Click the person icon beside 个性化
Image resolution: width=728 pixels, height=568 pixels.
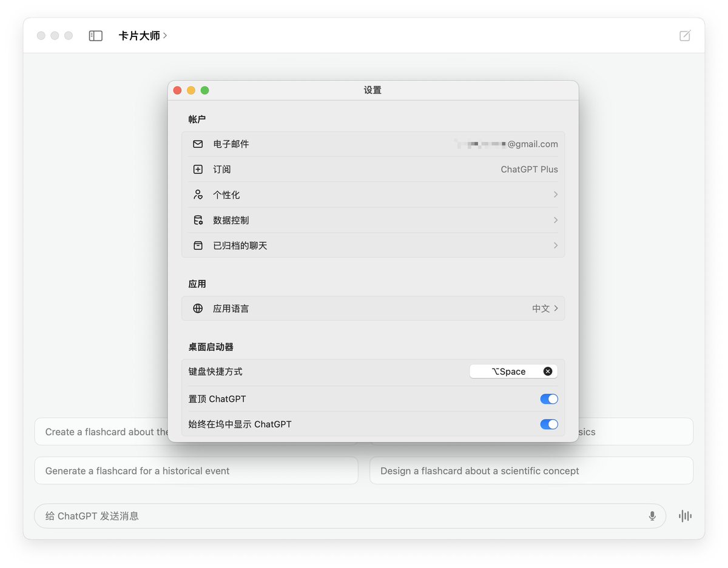tap(198, 195)
